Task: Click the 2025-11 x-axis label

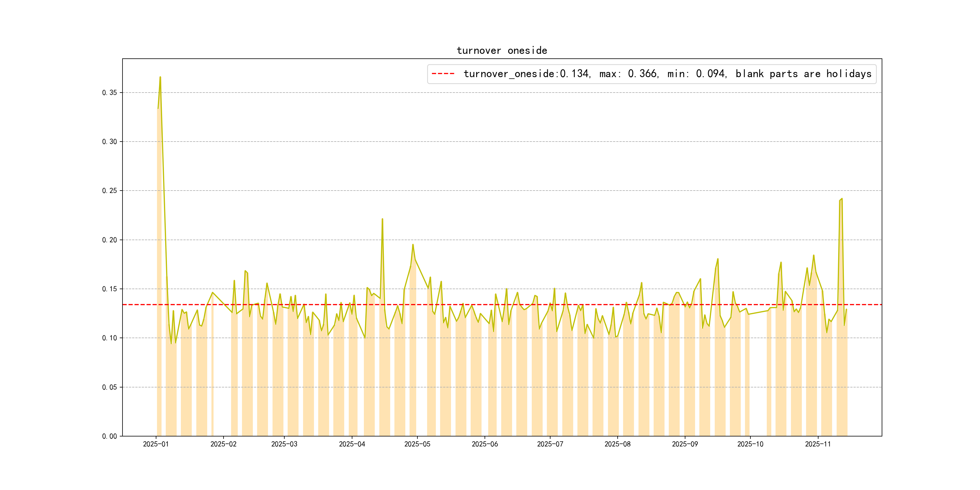Action: click(818, 444)
